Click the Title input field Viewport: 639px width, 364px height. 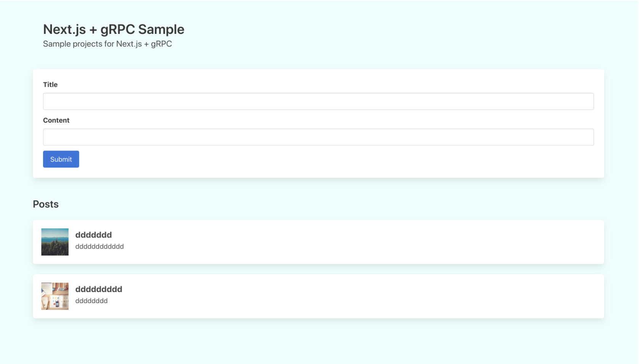click(x=318, y=101)
